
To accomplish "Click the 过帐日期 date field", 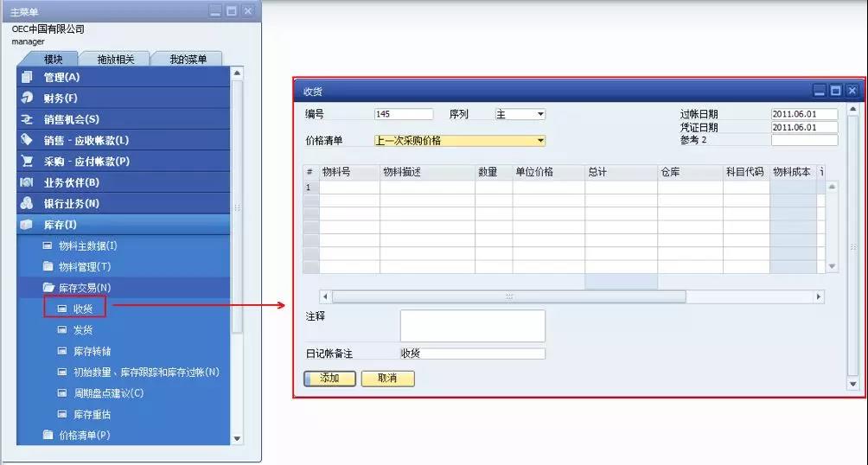I will point(804,114).
